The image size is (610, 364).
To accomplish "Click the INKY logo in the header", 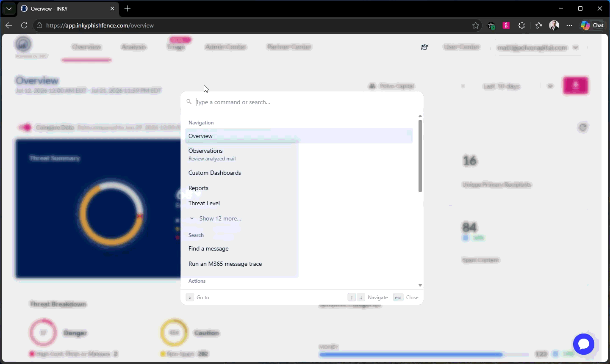I will 23,44.
